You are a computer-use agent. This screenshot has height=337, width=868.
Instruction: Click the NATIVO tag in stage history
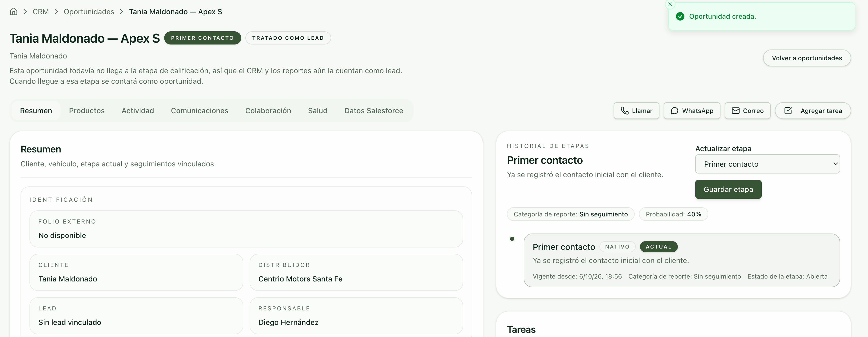click(x=617, y=247)
